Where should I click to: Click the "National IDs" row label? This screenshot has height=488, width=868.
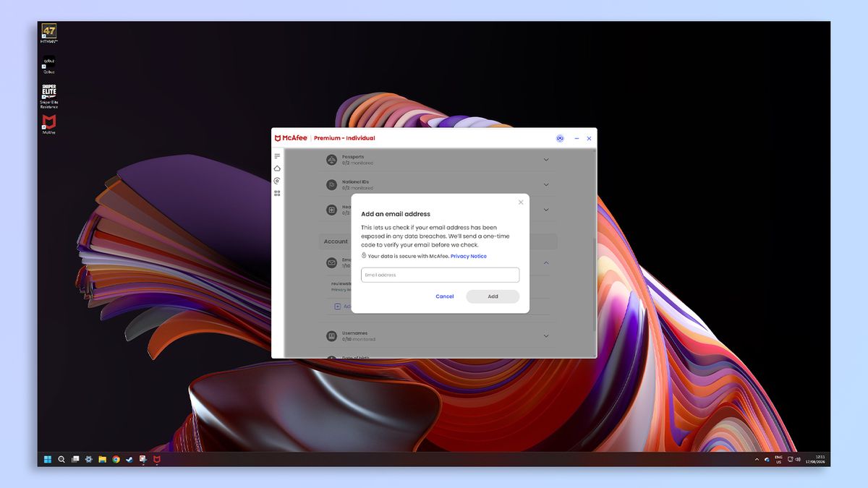pos(356,181)
